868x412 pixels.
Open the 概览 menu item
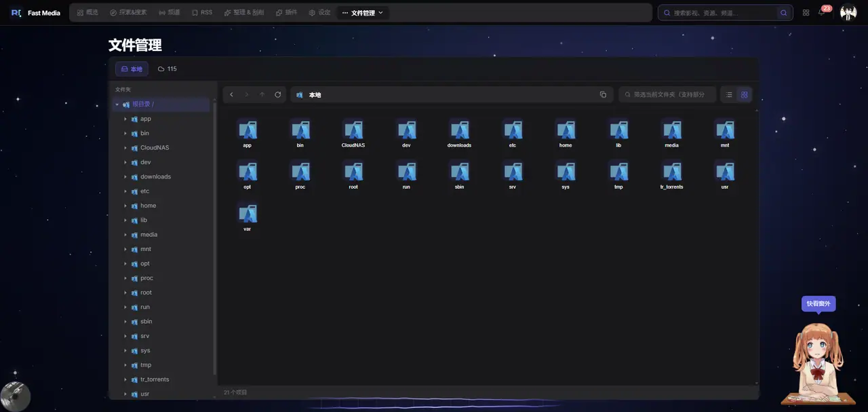pos(87,12)
